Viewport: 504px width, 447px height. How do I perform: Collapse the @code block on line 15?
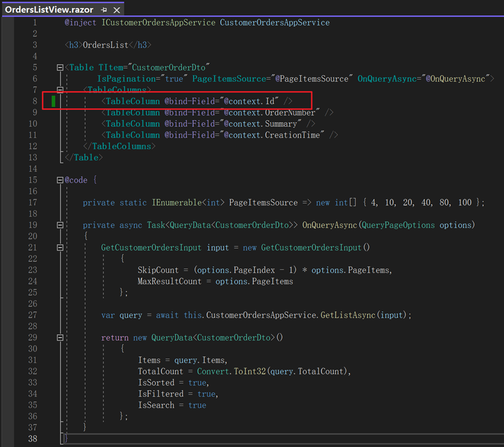pyautogui.click(x=60, y=180)
